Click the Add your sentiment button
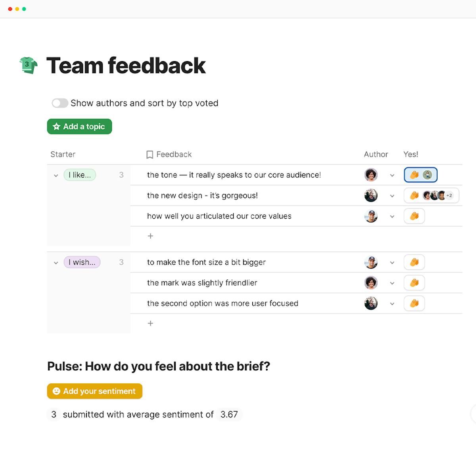The width and height of the screenshot is (476, 458). [94, 391]
